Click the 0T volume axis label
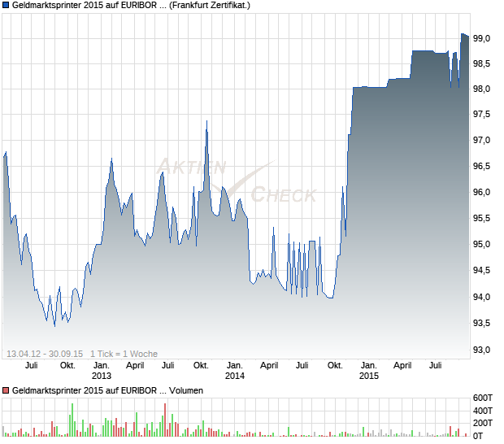The width and height of the screenshot is (504, 444). coord(478,436)
